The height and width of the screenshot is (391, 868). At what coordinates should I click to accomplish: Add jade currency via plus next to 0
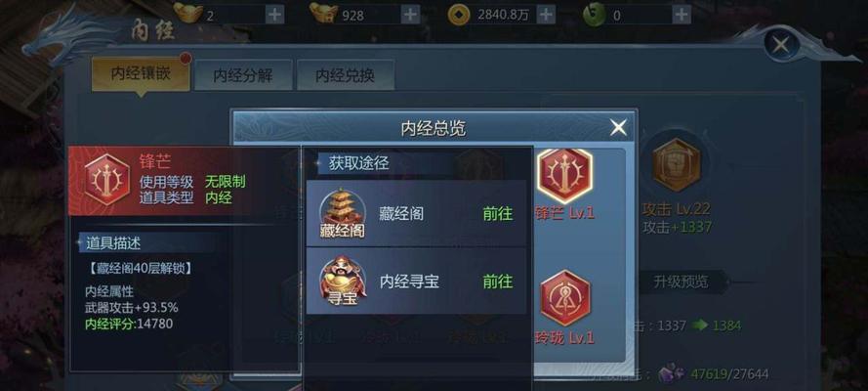coord(682,15)
